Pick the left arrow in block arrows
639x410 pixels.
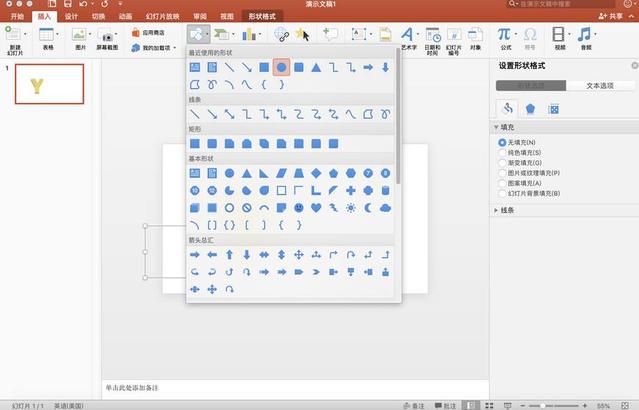(212, 255)
